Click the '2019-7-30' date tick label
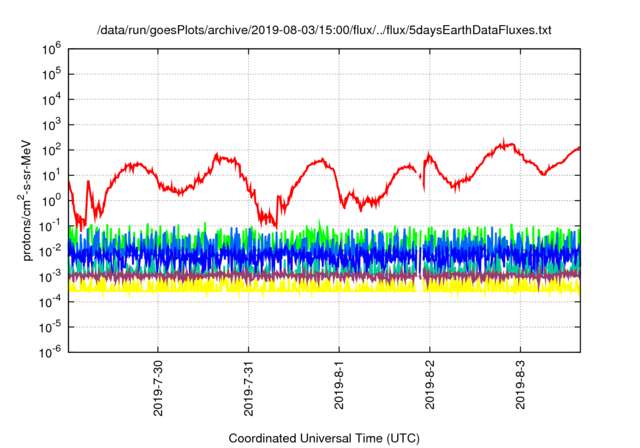640x448 pixels. pos(158,388)
